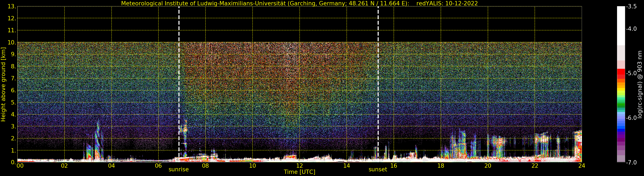The image size is (644, 176).
Task: Click the 11 km height tick label
Action: 12,31
